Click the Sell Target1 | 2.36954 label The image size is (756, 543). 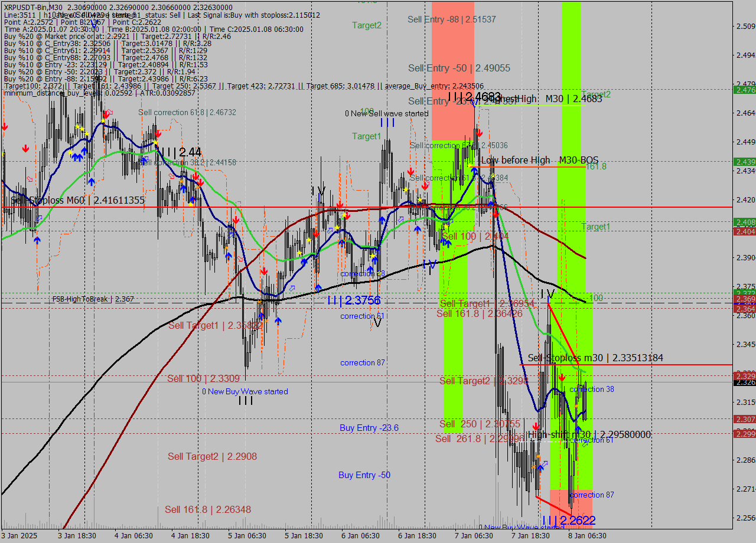click(x=487, y=303)
